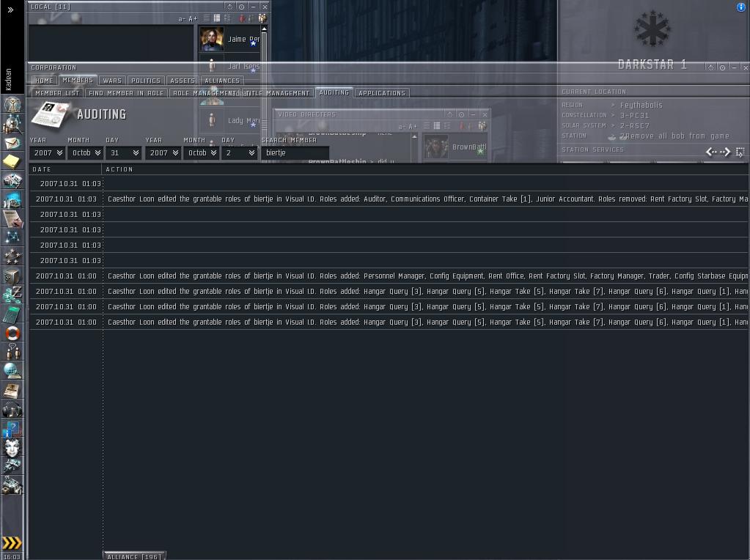The width and height of the screenshot is (750, 560).
Task: Increase Video Directers font size A+
Action: tap(413, 127)
